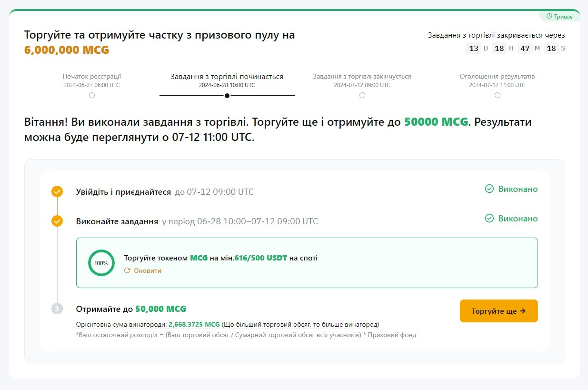The height and width of the screenshot is (390, 588).
Task: Click the Завдання з торгівлі починається stage label
Action: pos(227,77)
